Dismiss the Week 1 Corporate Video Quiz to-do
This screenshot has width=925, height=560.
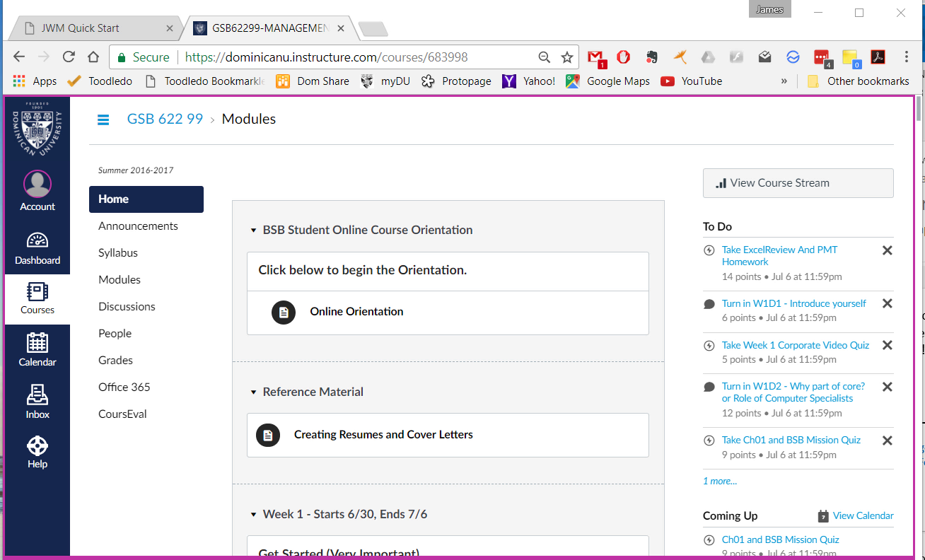[888, 345]
